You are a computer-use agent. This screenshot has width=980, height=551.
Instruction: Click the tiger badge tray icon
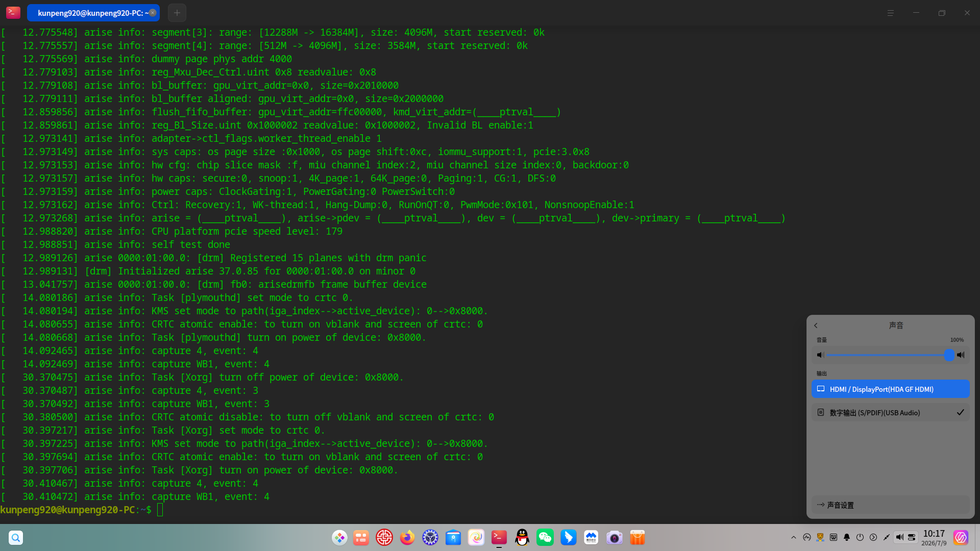coord(820,537)
